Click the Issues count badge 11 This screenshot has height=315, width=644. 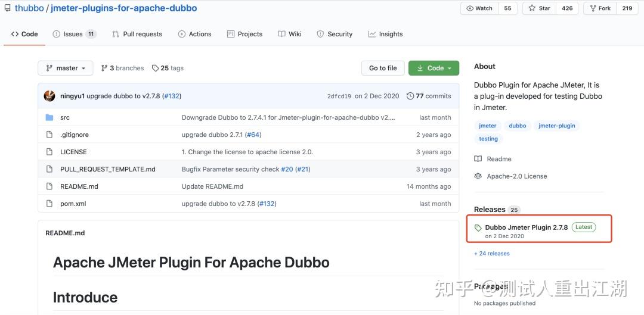coord(91,34)
